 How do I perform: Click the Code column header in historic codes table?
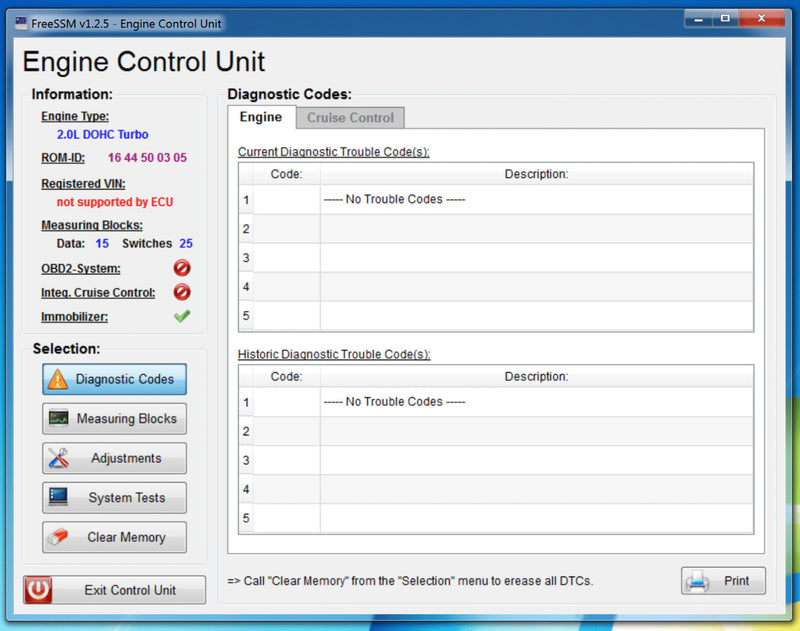click(286, 376)
